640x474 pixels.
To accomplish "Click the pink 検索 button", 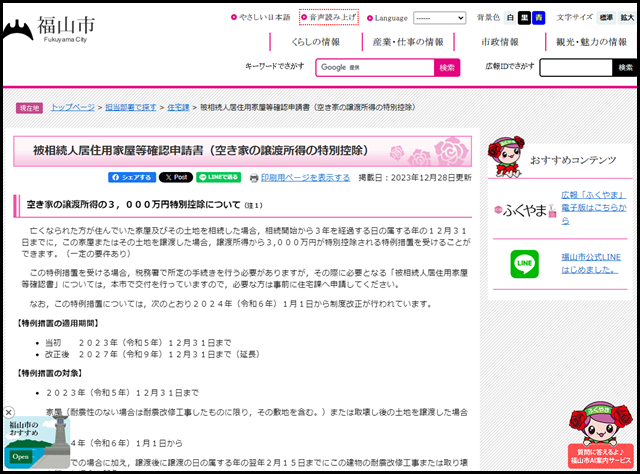I will click(447, 68).
